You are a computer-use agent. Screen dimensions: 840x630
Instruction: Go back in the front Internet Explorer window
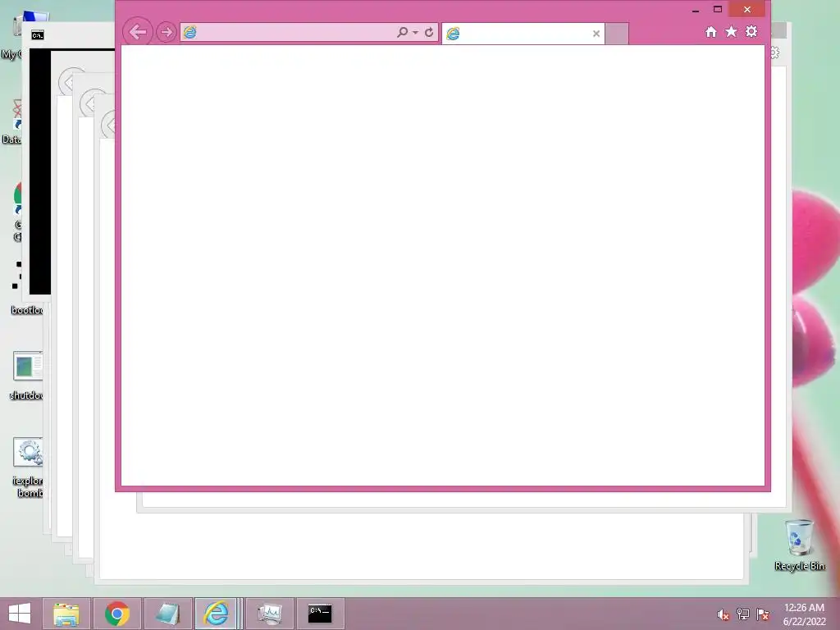(x=138, y=32)
